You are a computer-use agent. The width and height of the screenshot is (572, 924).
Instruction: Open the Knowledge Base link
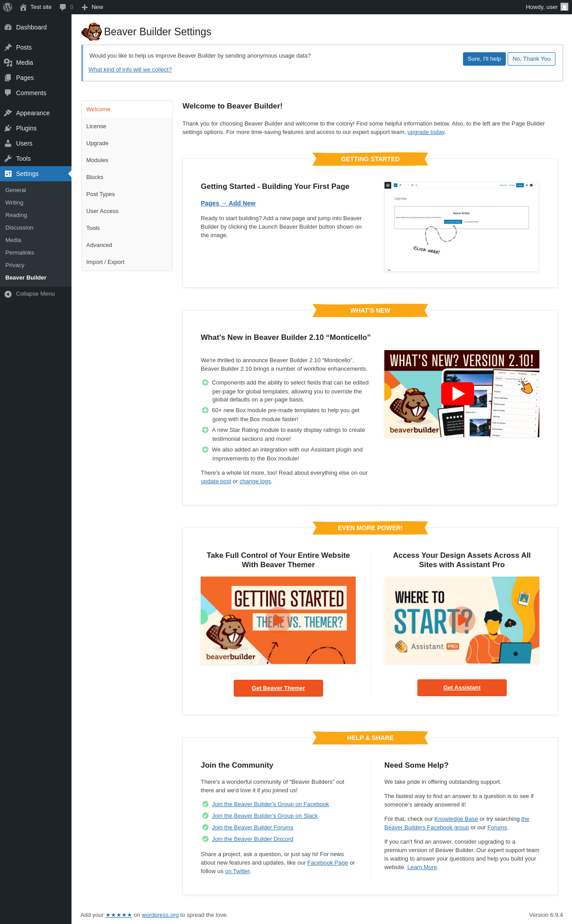click(x=456, y=819)
